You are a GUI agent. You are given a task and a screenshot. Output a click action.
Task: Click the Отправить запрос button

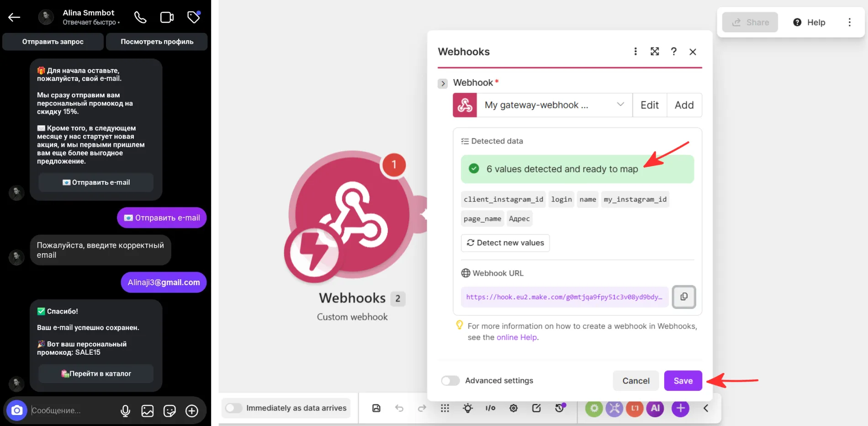[53, 42]
